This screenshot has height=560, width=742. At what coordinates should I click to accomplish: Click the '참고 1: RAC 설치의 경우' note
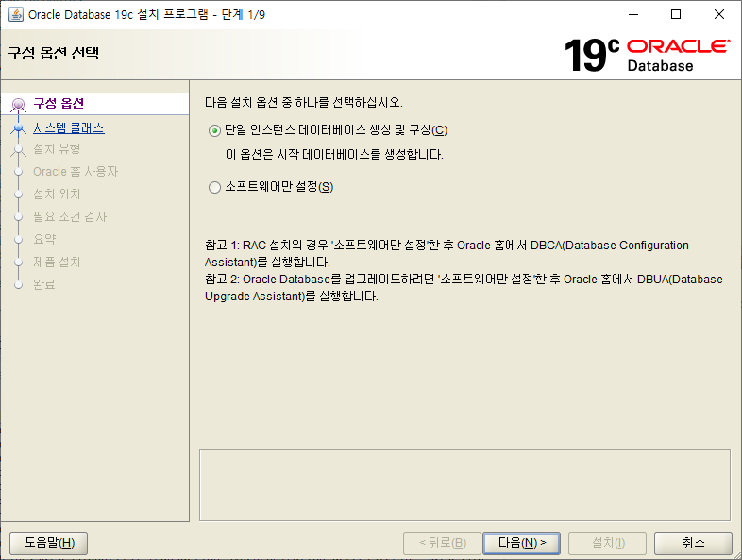[447, 254]
